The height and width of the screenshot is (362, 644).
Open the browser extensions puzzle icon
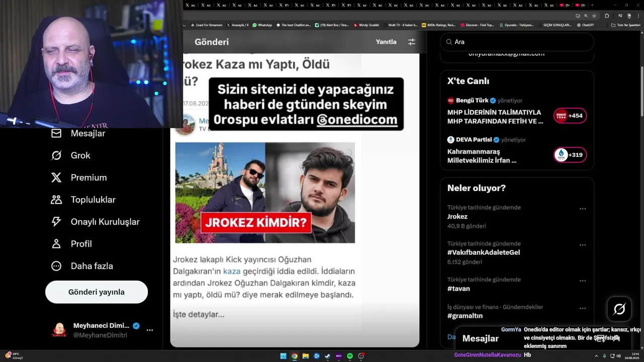point(607,16)
